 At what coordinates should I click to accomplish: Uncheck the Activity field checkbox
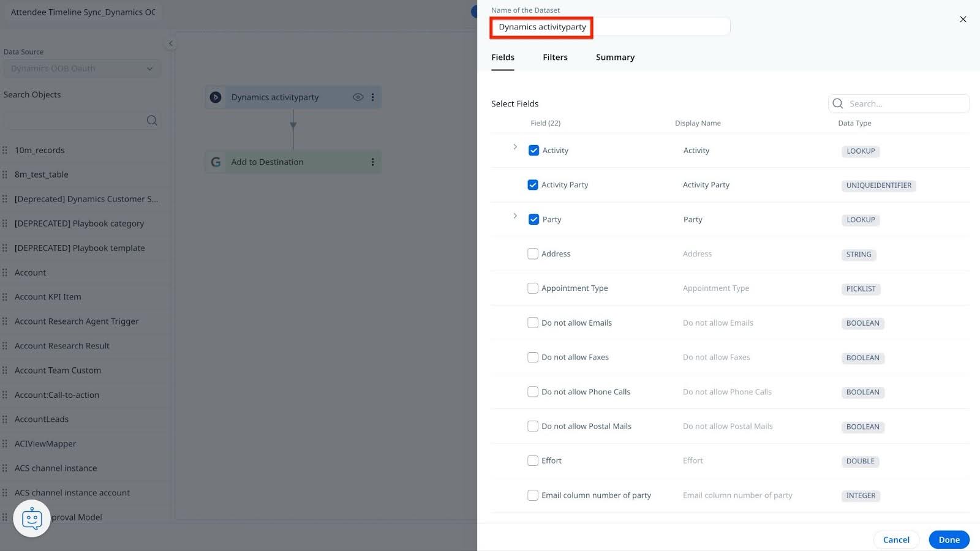533,150
